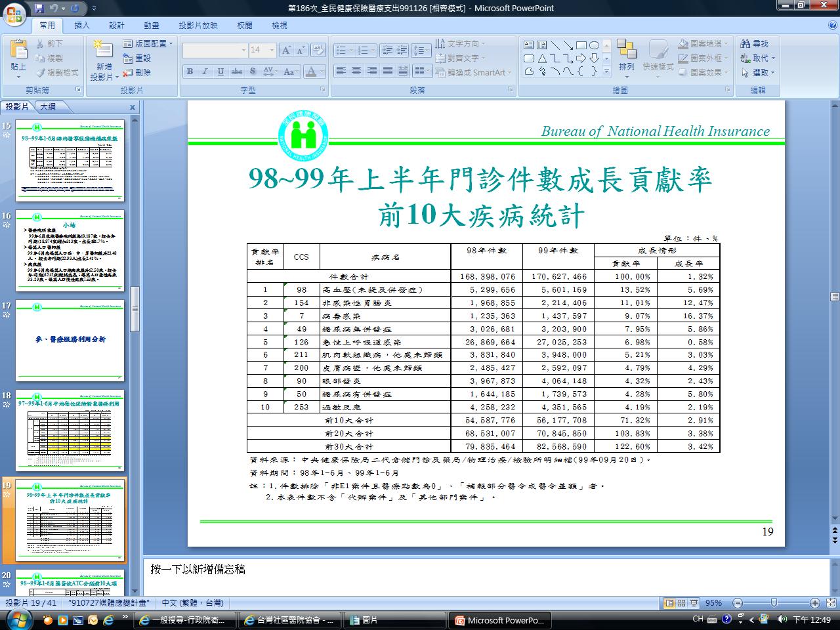Open PowerPoint help question mark
This screenshot has width=840, height=630.
832,25
